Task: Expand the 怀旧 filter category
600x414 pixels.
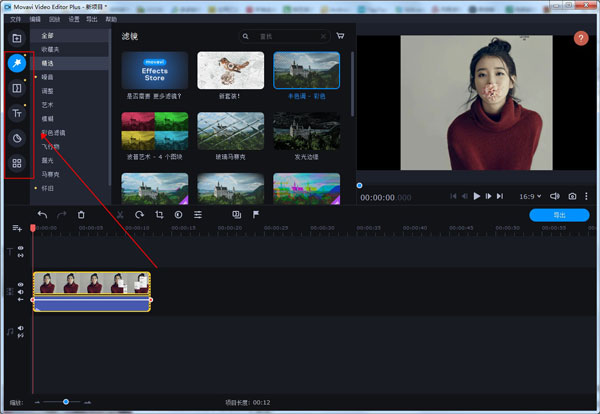Action: click(x=49, y=187)
